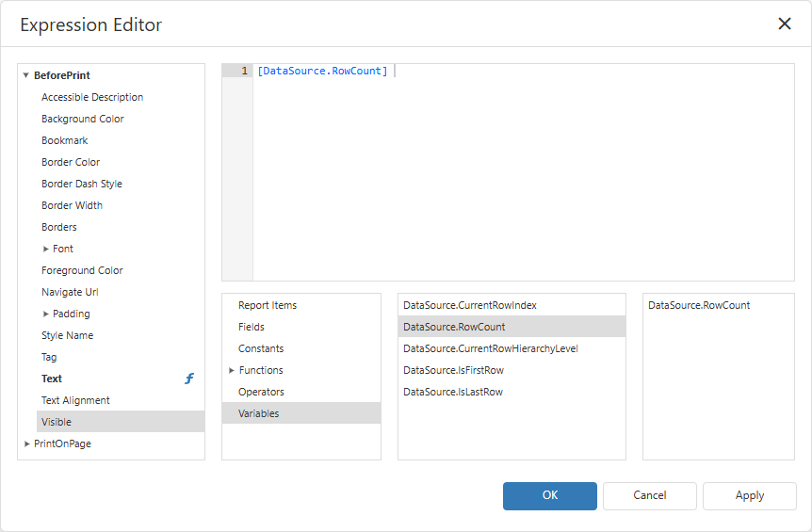Select the PrintOnPage event label
This screenshot has height=532, width=812.
[x=62, y=444]
